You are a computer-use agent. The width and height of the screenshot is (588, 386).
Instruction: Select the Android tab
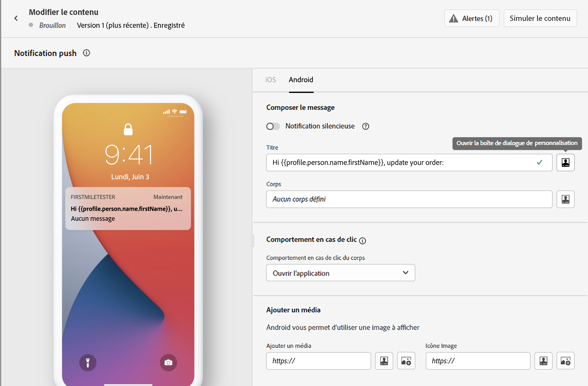tap(301, 80)
